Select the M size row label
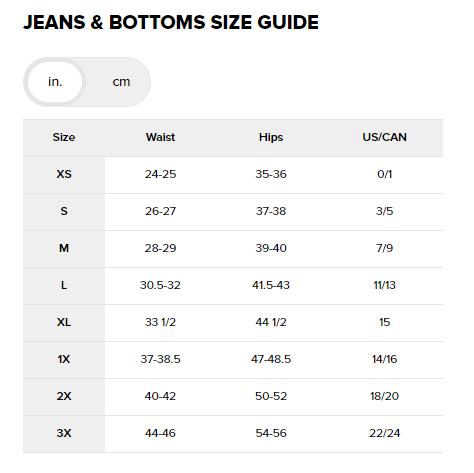The image size is (474, 473). 64,248
